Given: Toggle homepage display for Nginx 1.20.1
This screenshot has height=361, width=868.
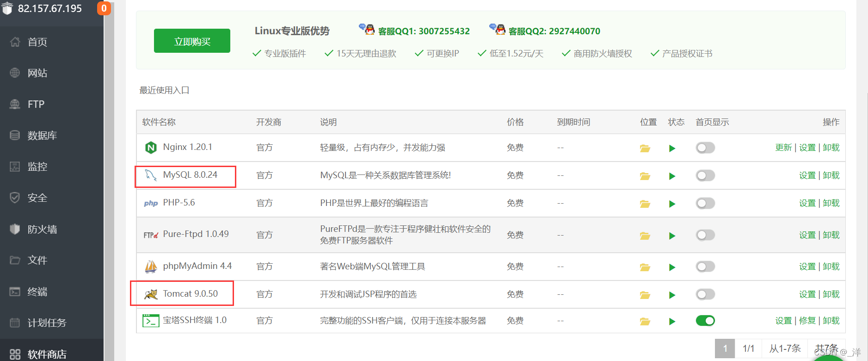Looking at the screenshot, I should point(705,148).
